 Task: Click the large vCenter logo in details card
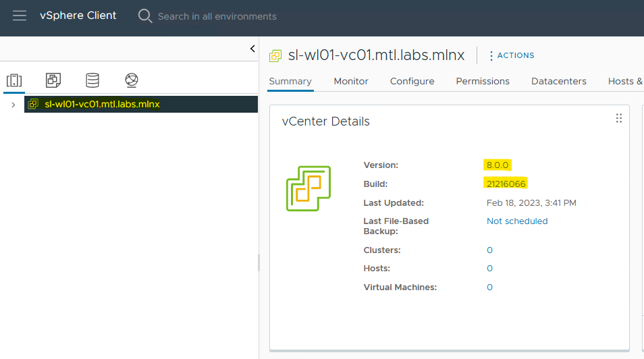click(x=308, y=188)
